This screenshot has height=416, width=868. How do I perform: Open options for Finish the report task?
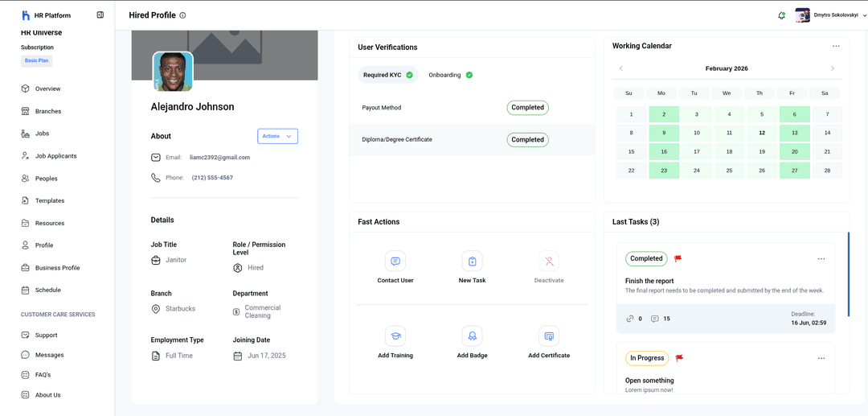tap(821, 259)
